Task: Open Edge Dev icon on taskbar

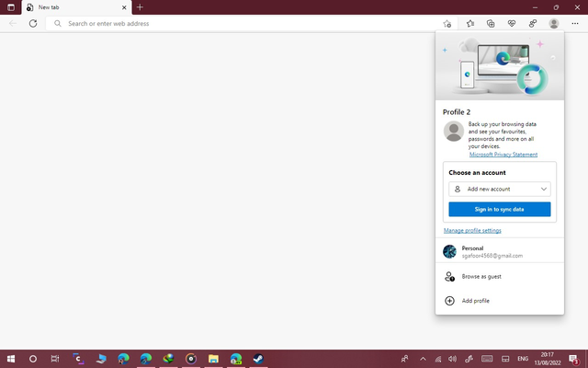Action: tap(236, 359)
